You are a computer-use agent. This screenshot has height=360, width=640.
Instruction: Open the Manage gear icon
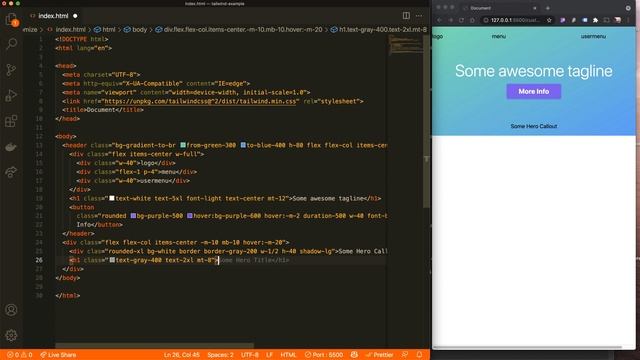(x=11, y=335)
